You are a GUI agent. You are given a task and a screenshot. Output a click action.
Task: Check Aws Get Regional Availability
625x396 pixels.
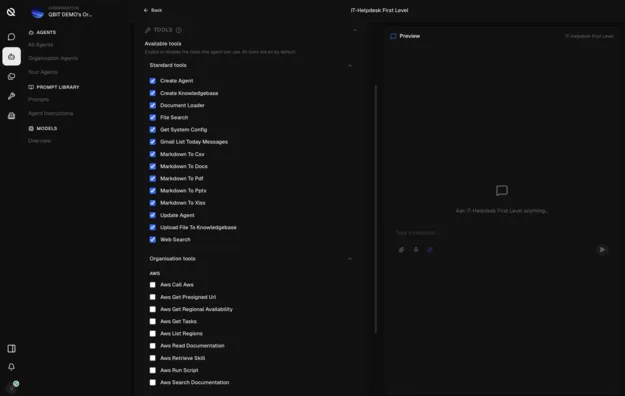point(153,309)
